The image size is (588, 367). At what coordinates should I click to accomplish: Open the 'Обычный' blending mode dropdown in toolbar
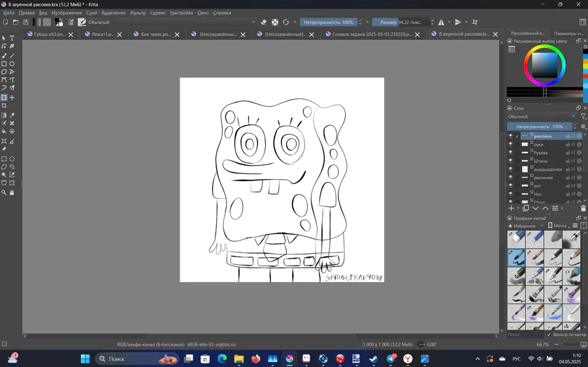(171, 22)
